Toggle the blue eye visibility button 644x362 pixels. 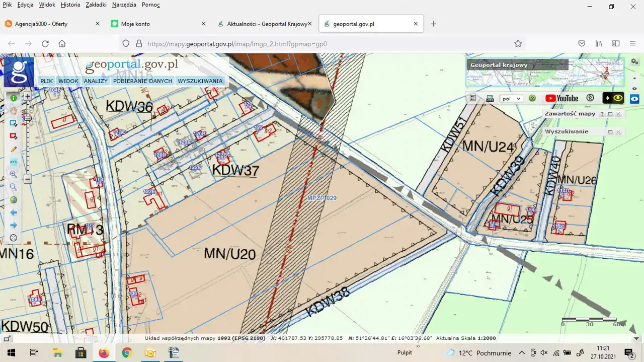point(634,99)
